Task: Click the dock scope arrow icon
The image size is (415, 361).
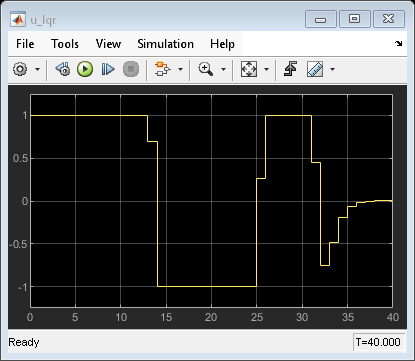Action: click(398, 43)
